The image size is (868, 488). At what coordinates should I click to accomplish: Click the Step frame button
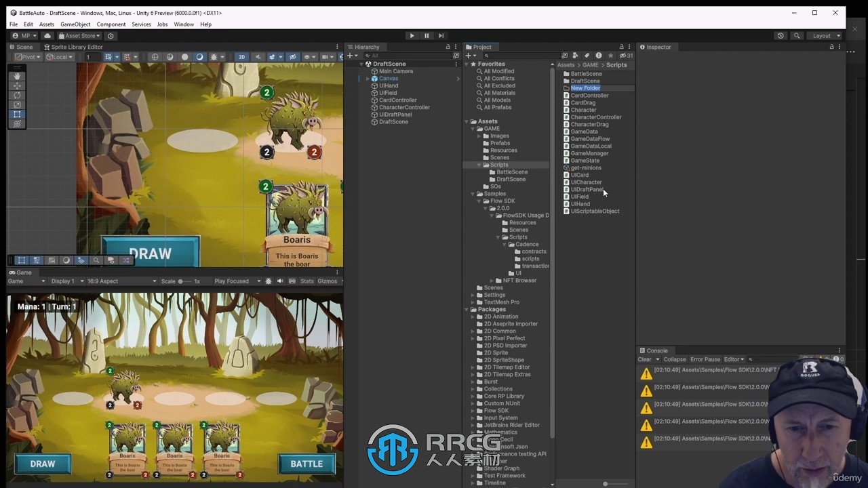(x=441, y=35)
